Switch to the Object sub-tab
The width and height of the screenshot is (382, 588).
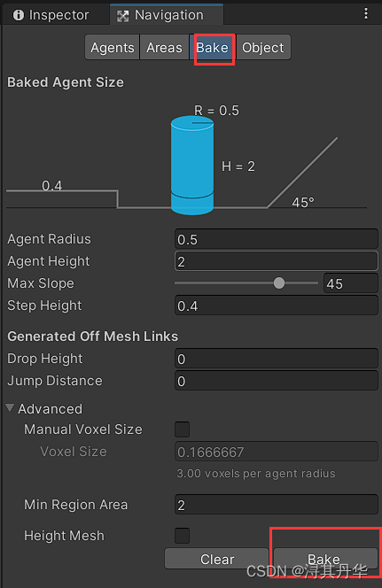263,47
